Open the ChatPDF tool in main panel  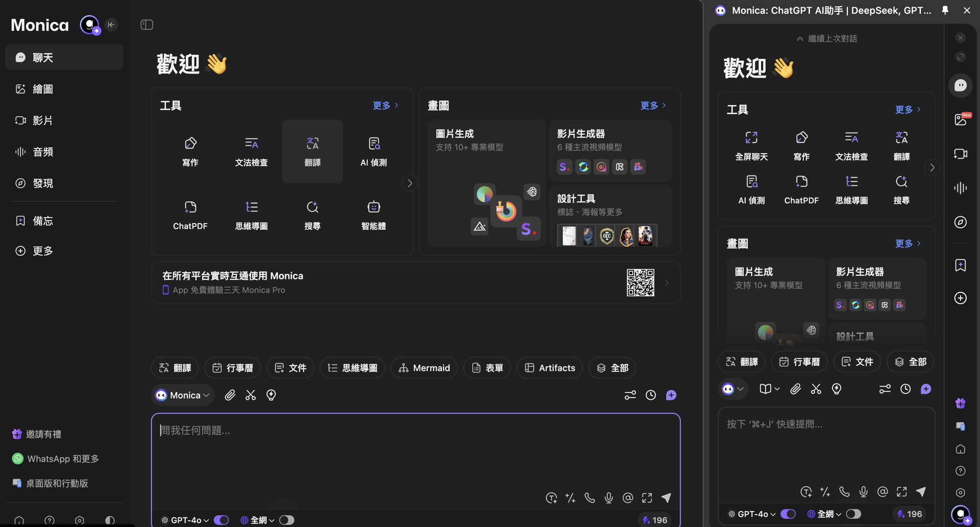tap(190, 215)
